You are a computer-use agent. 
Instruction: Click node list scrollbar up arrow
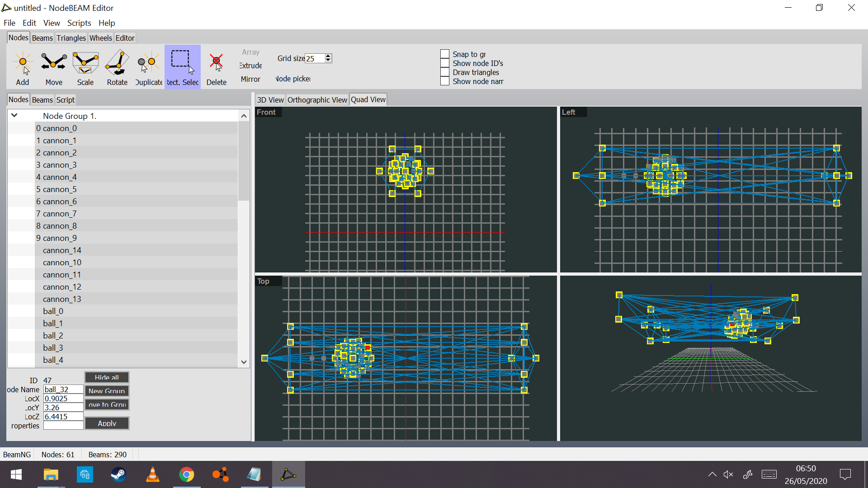coord(244,116)
